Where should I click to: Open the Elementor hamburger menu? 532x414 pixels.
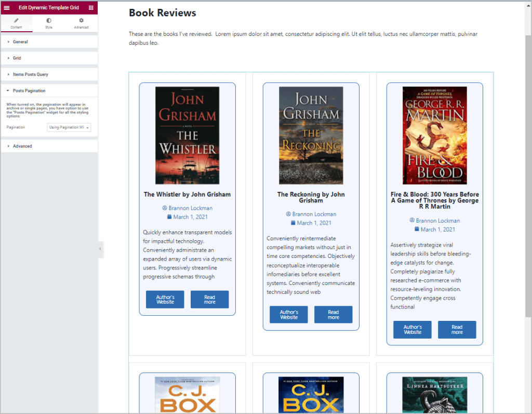7,7
